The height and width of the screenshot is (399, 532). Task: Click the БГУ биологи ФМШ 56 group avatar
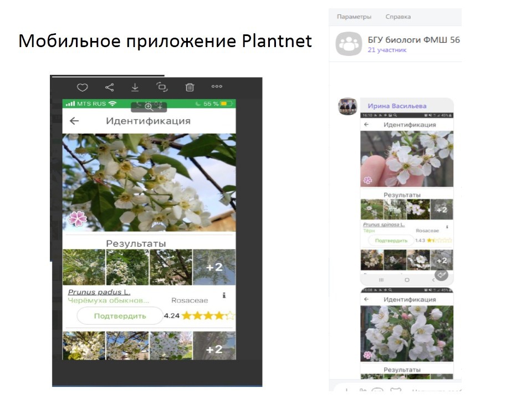coord(348,44)
